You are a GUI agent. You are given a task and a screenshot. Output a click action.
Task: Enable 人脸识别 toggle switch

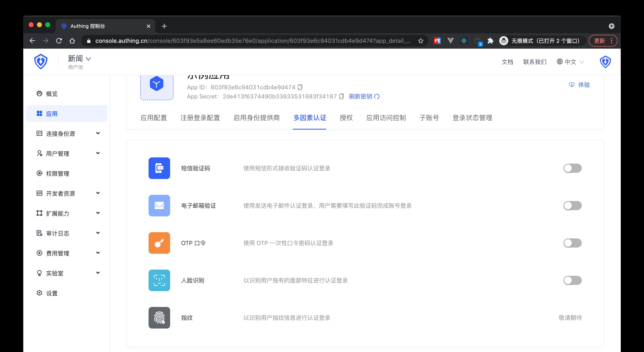point(572,280)
